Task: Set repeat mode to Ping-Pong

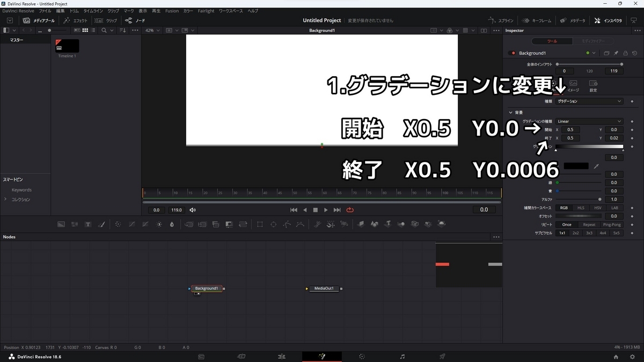Action: tap(612, 225)
